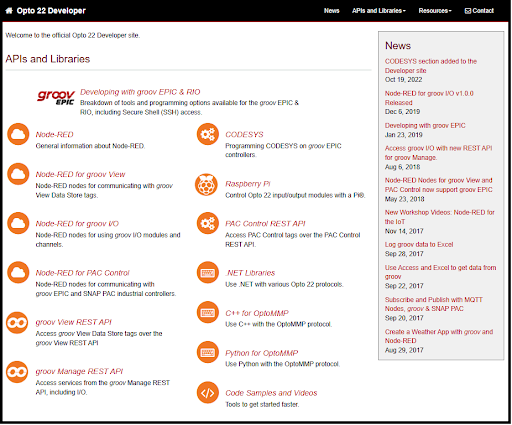The image size is (512, 425).
Task: Open the C++ for OptoMMP link
Action: (257, 313)
